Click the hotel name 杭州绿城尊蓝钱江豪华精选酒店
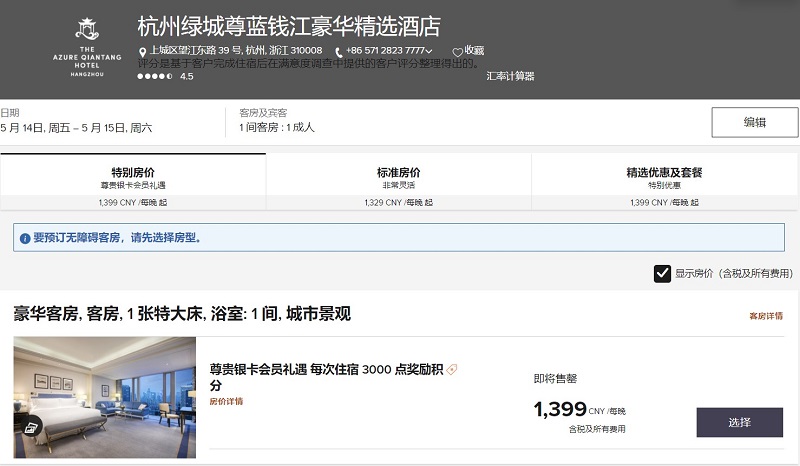Screen dimensions: 800x466 click(x=289, y=27)
